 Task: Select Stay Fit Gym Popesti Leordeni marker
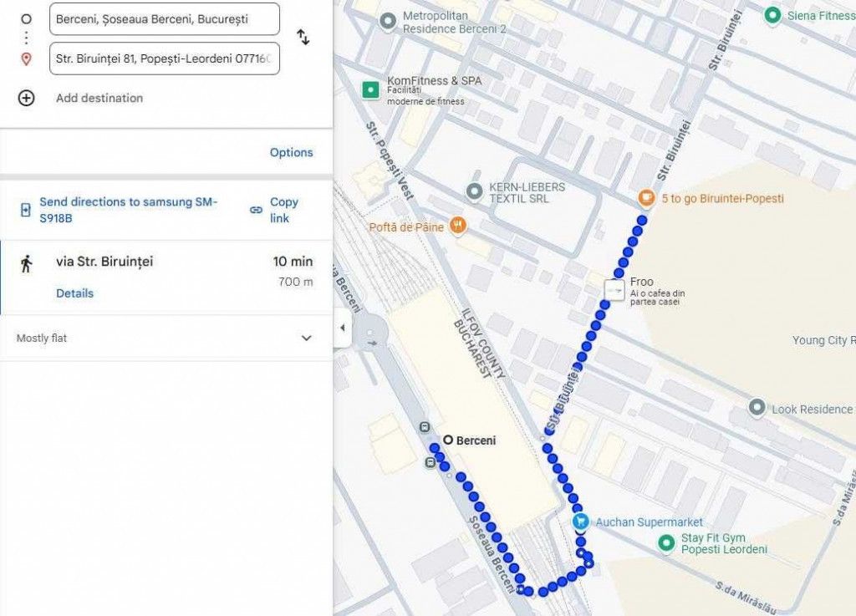click(665, 543)
